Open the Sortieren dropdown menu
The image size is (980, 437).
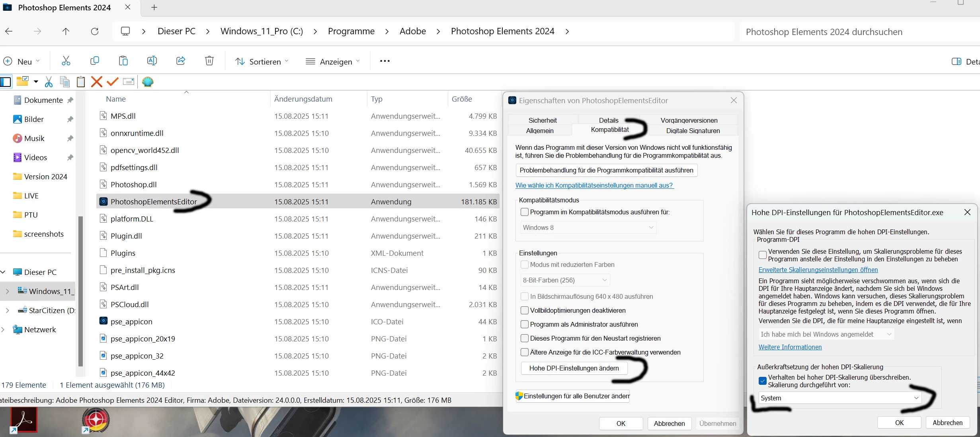[262, 61]
